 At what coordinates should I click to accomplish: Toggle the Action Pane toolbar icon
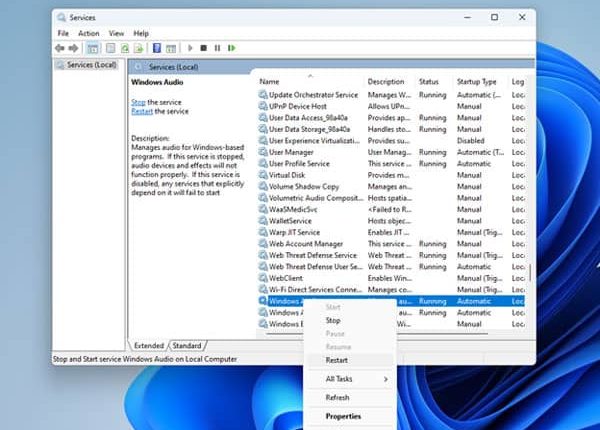[171, 48]
